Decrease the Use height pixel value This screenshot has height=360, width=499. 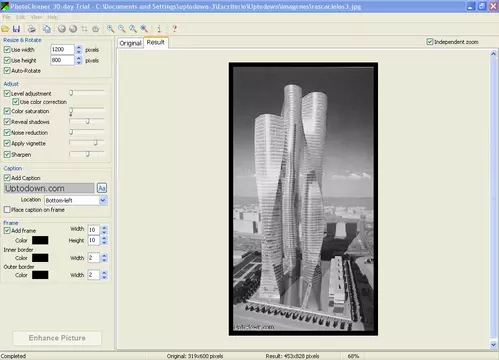(79, 62)
